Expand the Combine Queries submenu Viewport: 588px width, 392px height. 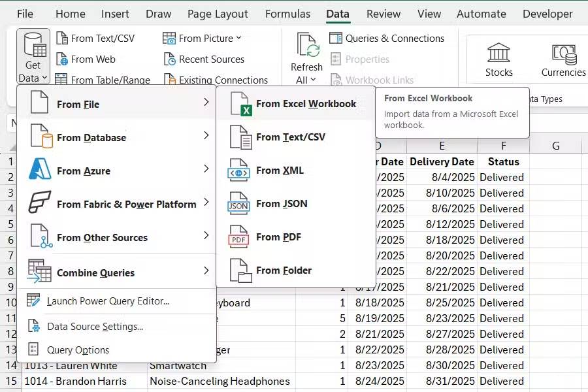tap(206, 271)
